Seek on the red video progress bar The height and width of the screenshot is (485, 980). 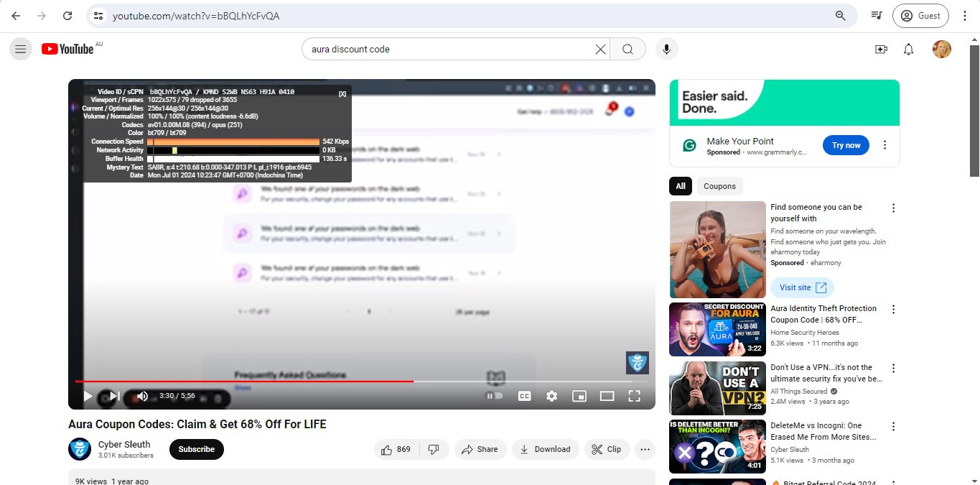point(362,381)
